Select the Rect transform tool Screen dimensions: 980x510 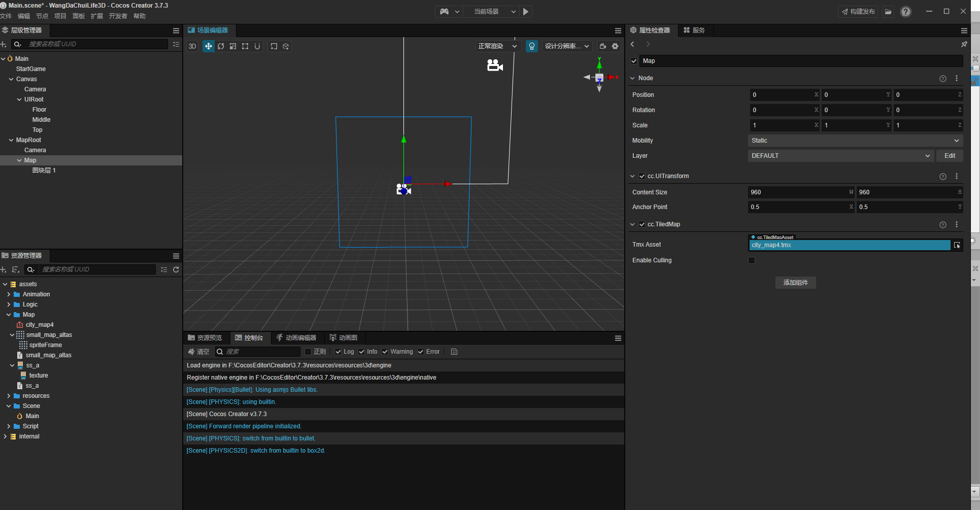pyautogui.click(x=245, y=46)
